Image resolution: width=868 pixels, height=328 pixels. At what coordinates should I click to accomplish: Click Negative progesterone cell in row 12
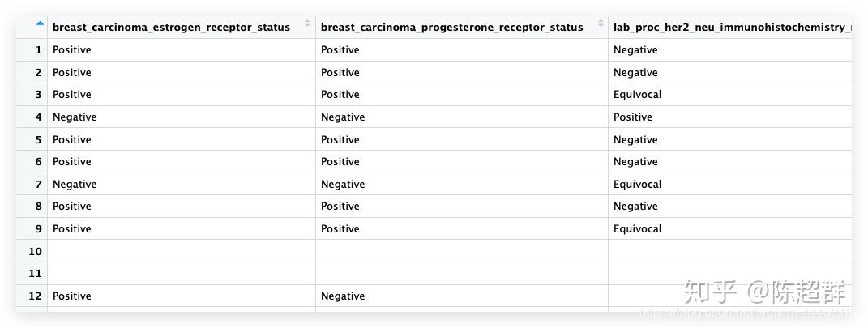343,296
